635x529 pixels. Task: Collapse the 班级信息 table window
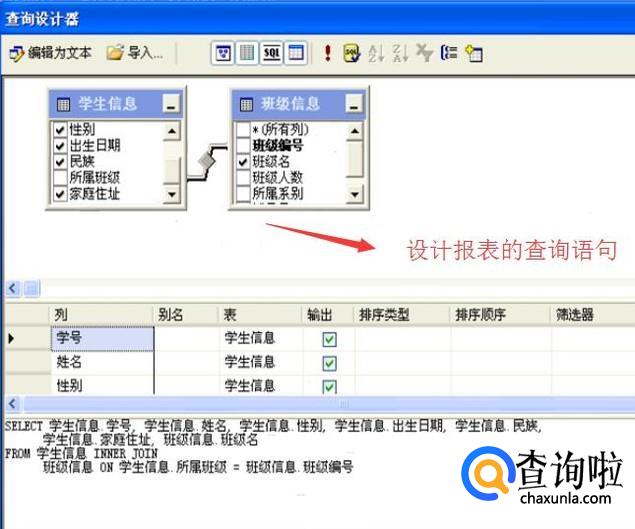(x=353, y=103)
